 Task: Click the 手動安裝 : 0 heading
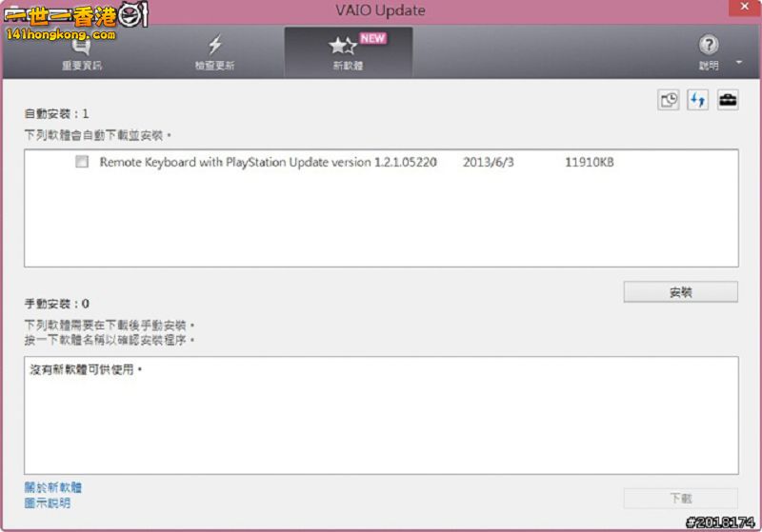pos(56,304)
